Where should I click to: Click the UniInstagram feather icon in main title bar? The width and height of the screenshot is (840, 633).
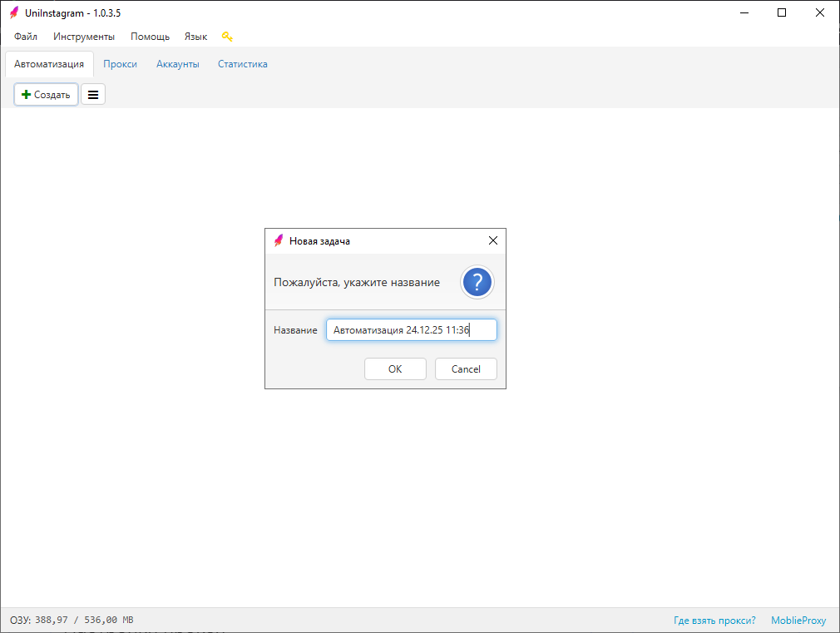pos(14,12)
